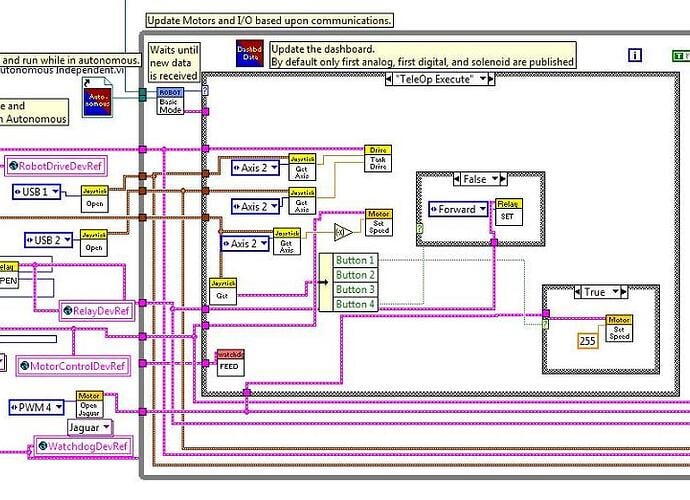
Task: Open the "TeleOp Execute" case list arrow
Action: tap(483, 79)
